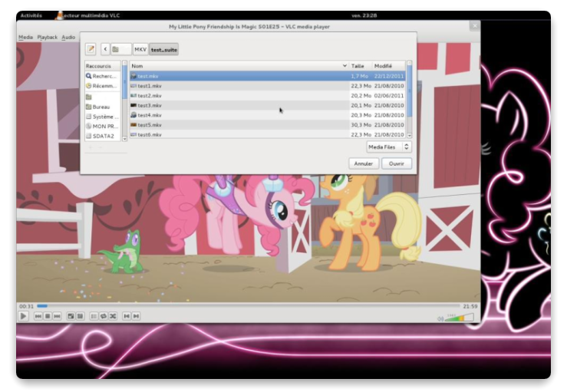Click the sort arrow in Nom header
The height and width of the screenshot is (392, 567).
(344, 66)
